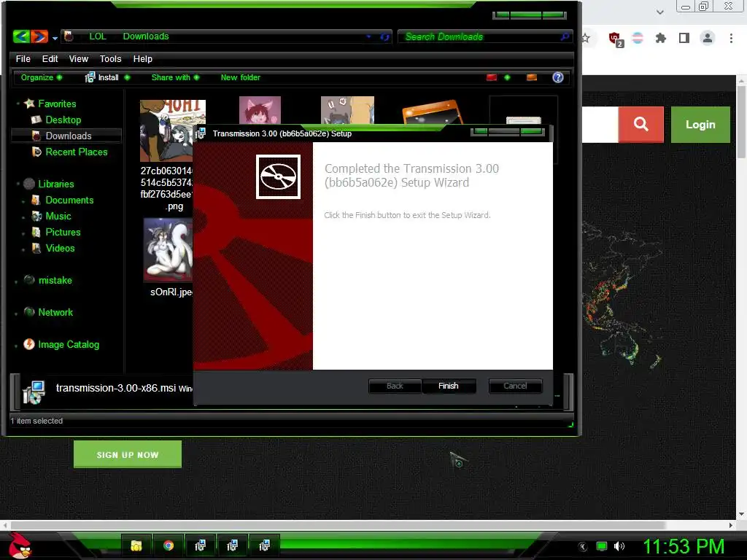This screenshot has height=560, width=747.
Task: Select Image Catalog in the sidebar
Action: 69,344
